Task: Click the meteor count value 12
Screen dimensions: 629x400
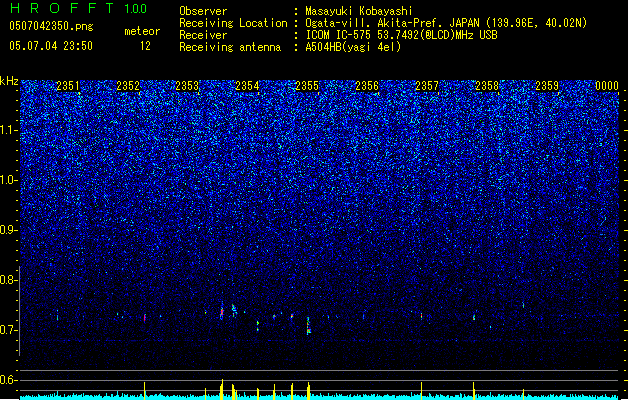Action: point(145,46)
